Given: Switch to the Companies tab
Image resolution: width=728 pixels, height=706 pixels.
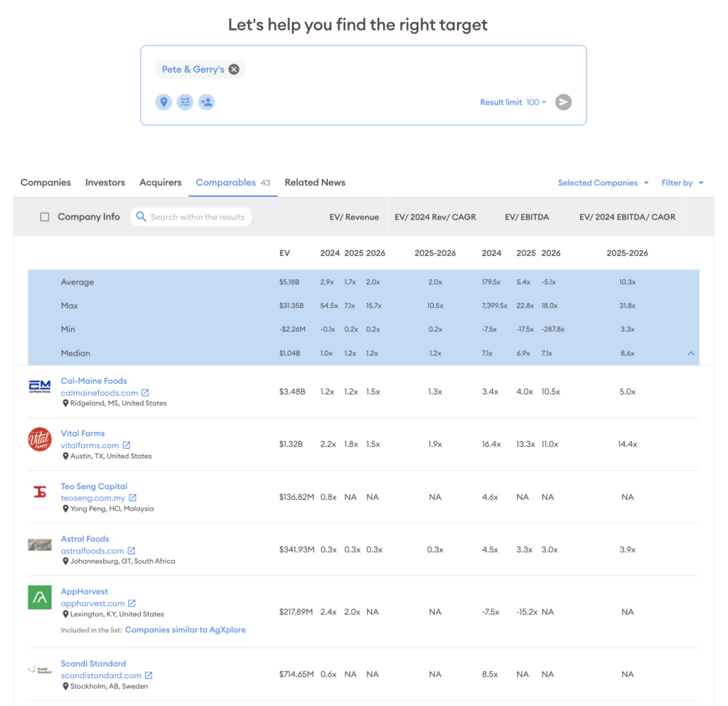Looking at the screenshot, I should (x=45, y=183).
